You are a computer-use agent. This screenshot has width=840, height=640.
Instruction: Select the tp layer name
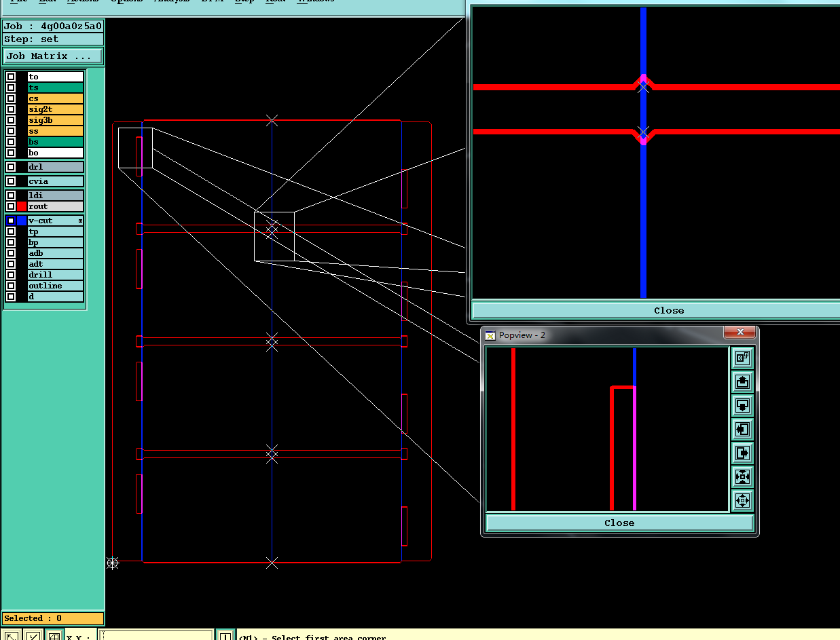(x=56, y=231)
